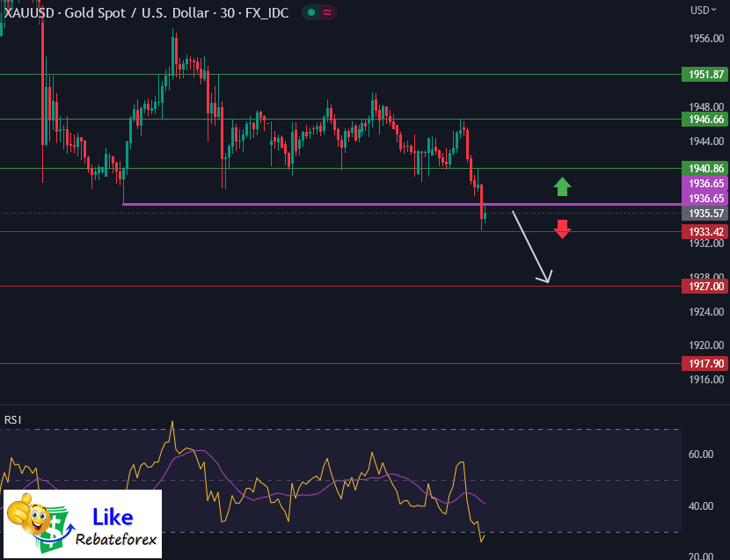
Task: Click the red 1927.00 target price label
Action: 704,286
